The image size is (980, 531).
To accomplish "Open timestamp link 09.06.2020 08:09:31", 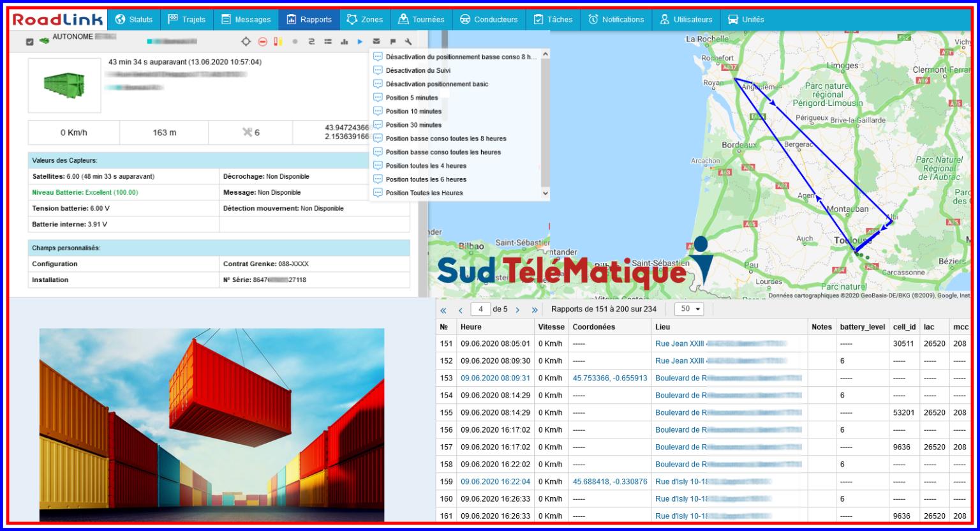I will coord(495,378).
